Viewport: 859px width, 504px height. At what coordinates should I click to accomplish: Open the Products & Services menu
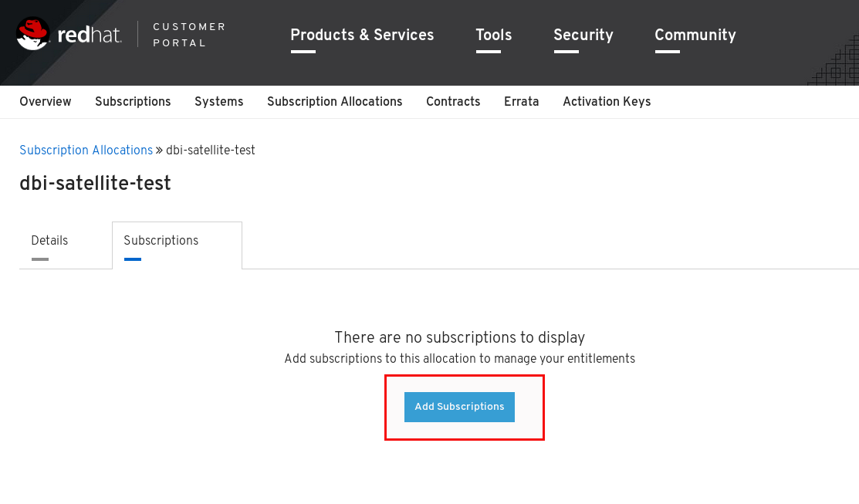(361, 35)
